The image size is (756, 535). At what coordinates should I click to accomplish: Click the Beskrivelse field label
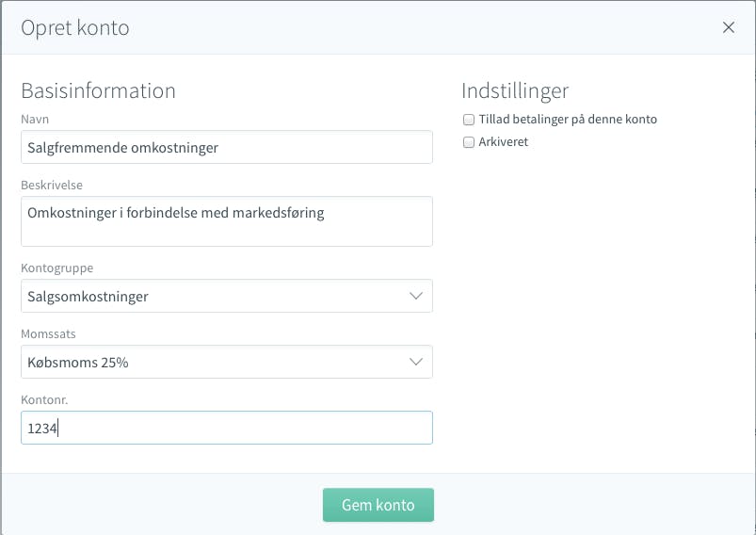[x=52, y=186]
